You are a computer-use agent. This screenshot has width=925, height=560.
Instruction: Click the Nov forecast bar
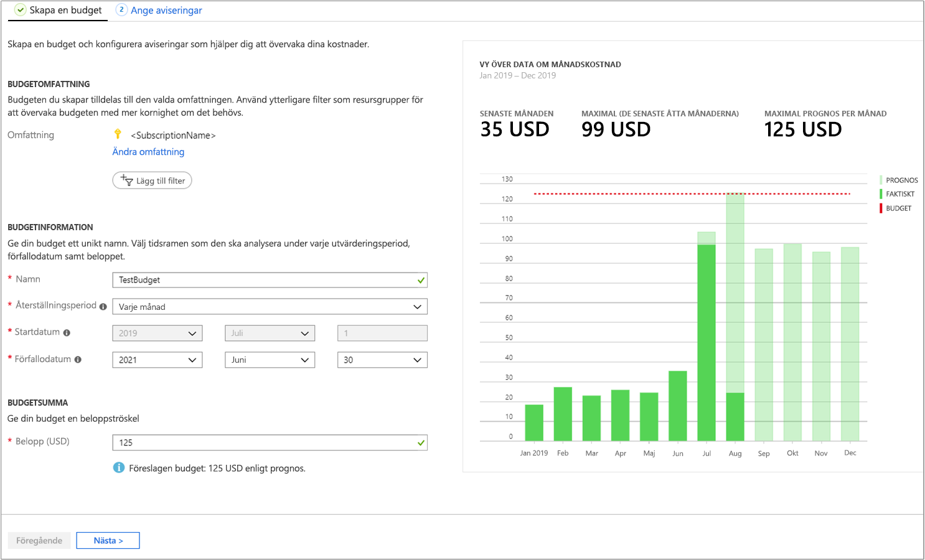(821, 347)
